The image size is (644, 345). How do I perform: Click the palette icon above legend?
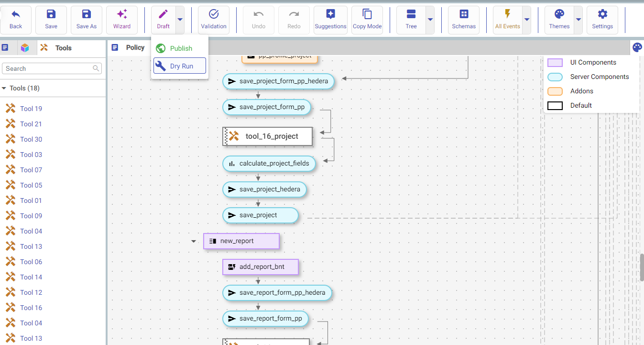[637, 47]
